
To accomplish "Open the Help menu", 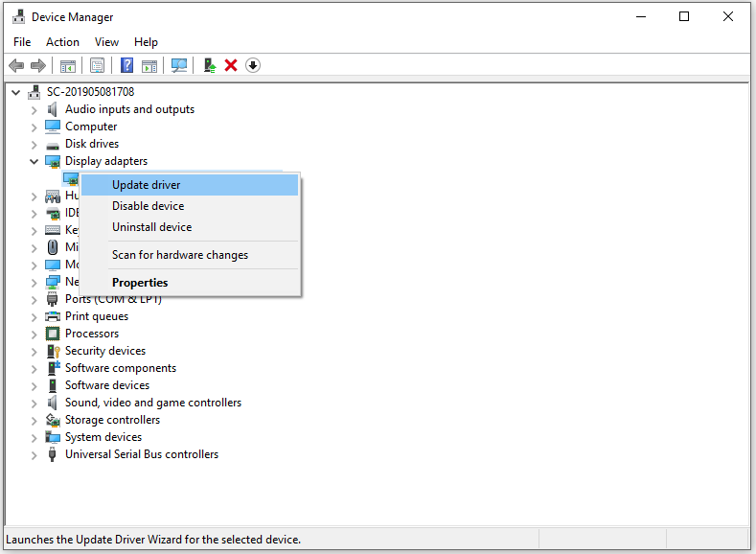I will 146,42.
